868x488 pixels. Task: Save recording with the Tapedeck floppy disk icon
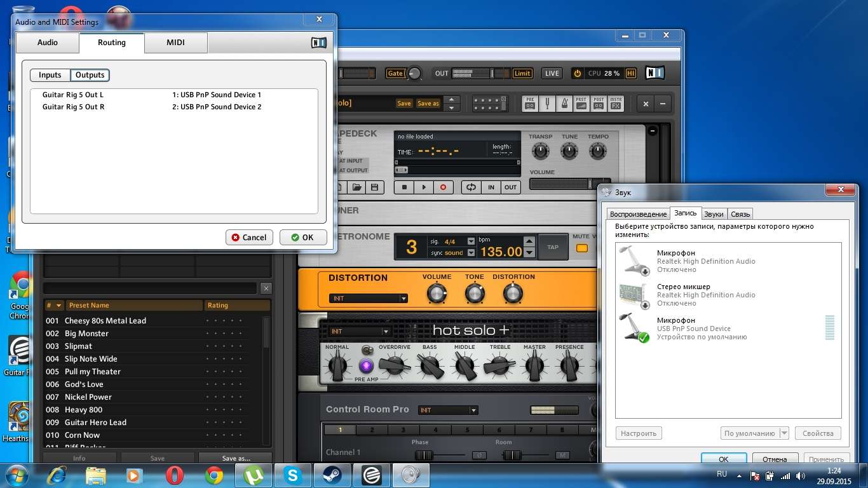[x=374, y=187]
